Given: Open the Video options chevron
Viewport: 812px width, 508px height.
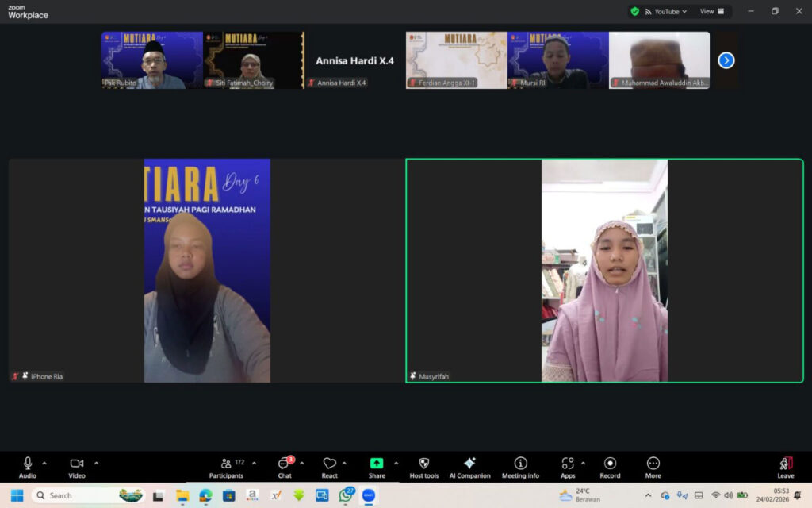Looking at the screenshot, I should pos(96,462).
